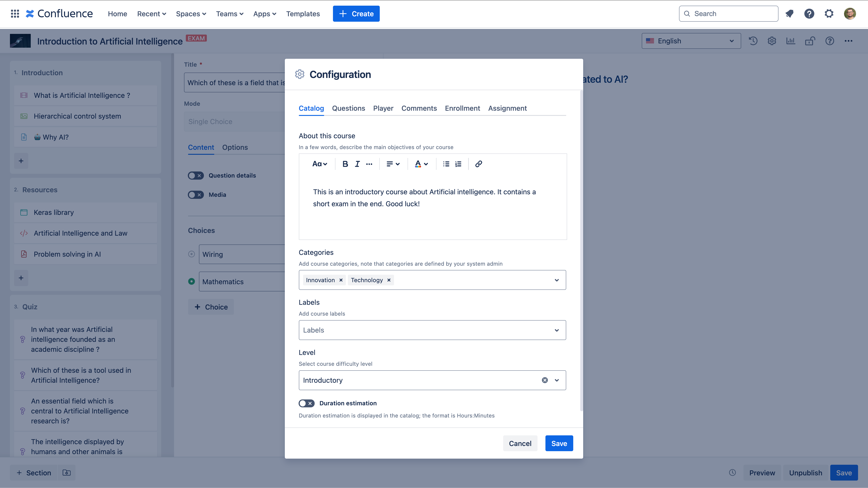Open the English language selector
Viewport: 868px width, 488px height.
(691, 41)
